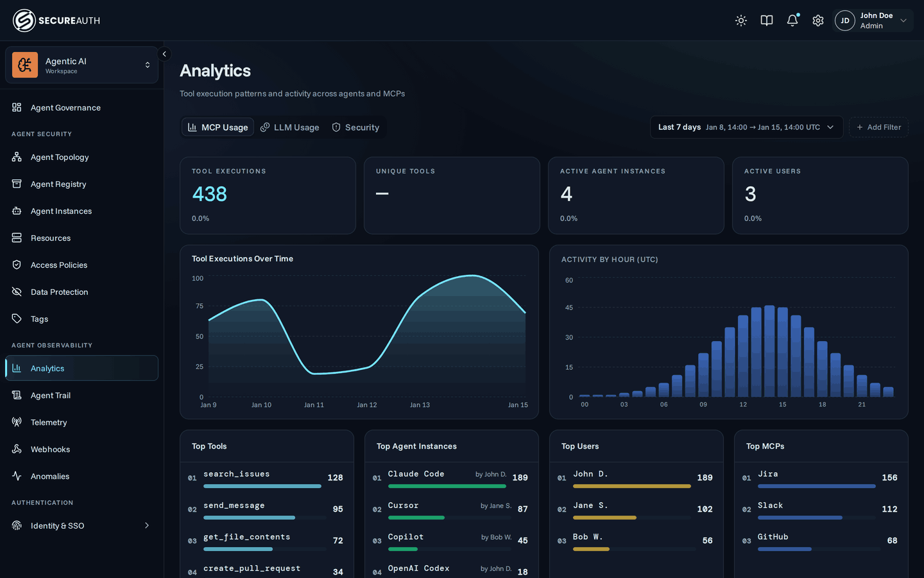Click the Analytics chart icon in sidebar
Screen dimensions: 924x578
coord(17,368)
